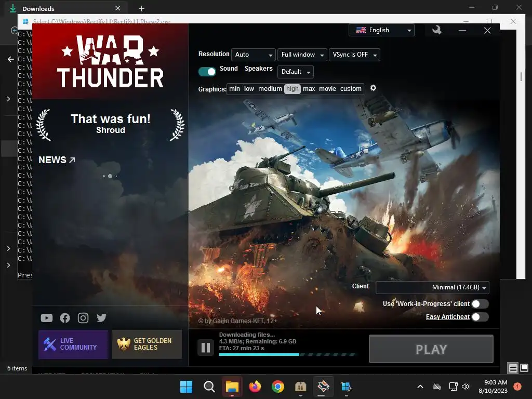Click GET GOLDEN EAGLES button
This screenshot has width=532, height=399.
tap(147, 344)
